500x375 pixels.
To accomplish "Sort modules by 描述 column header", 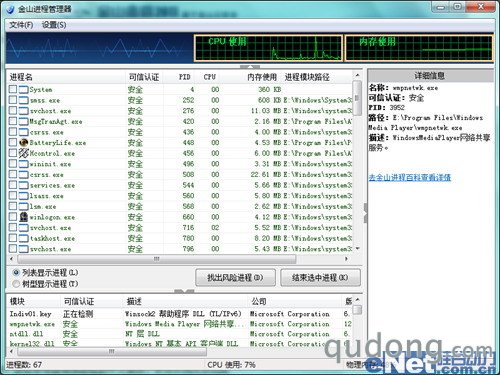I will pyautogui.click(x=185, y=302).
